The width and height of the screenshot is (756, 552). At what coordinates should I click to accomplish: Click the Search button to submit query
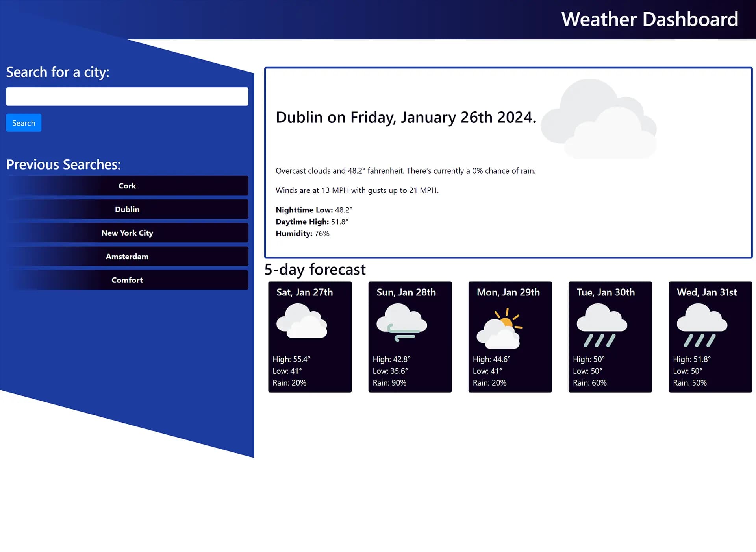24,123
